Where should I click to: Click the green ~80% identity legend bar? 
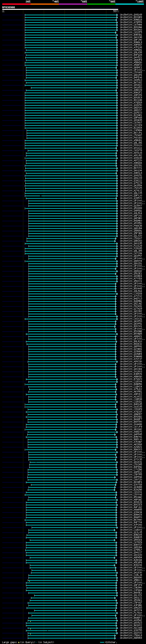[101, 4]
